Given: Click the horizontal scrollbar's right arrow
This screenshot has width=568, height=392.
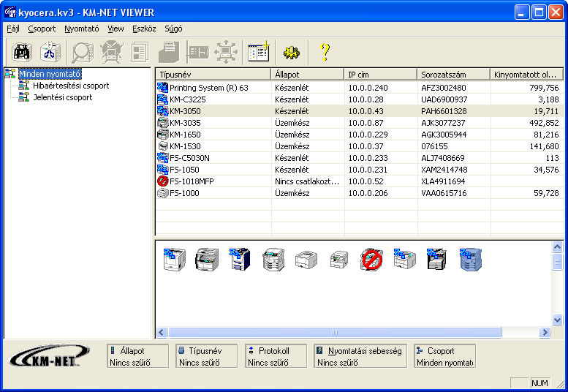Looking at the screenshot, I should pos(544,333).
